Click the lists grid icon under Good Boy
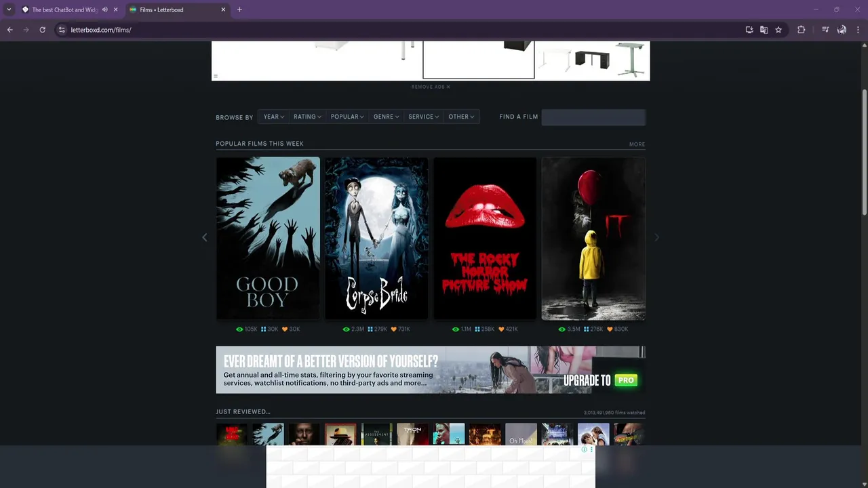The image size is (868, 488). tap(264, 329)
